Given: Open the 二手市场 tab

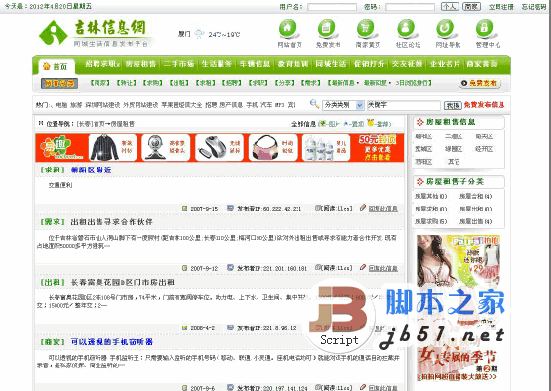Looking at the screenshot, I should coord(179,64).
